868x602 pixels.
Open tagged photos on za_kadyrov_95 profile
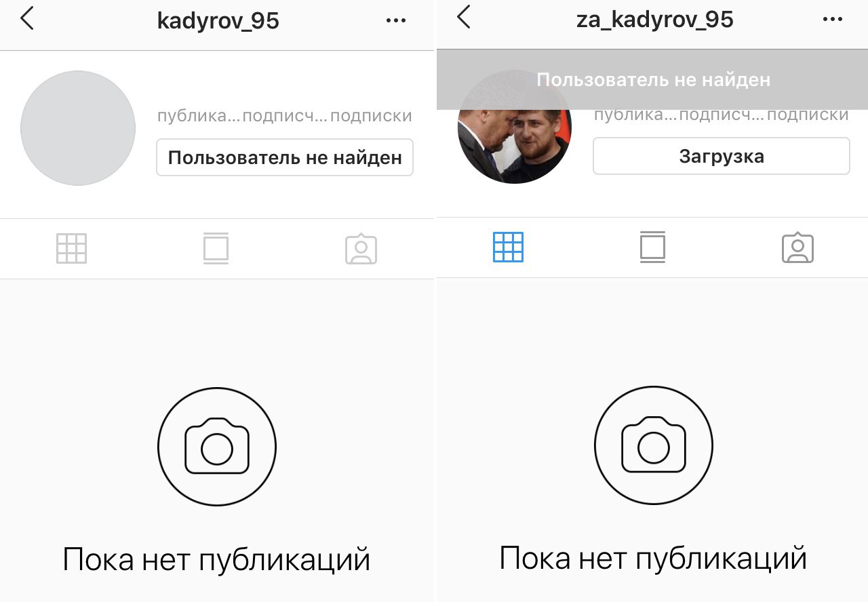click(797, 247)
